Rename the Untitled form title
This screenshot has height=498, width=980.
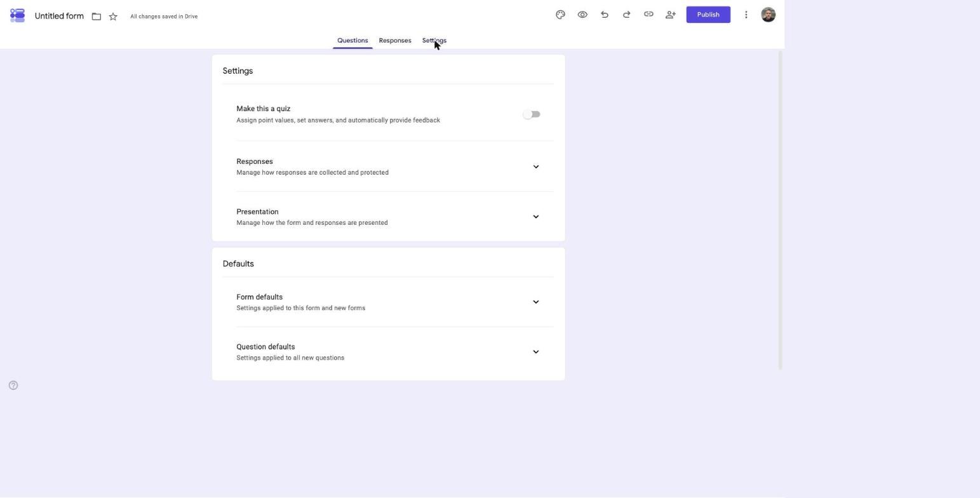[x=59, y=16]
